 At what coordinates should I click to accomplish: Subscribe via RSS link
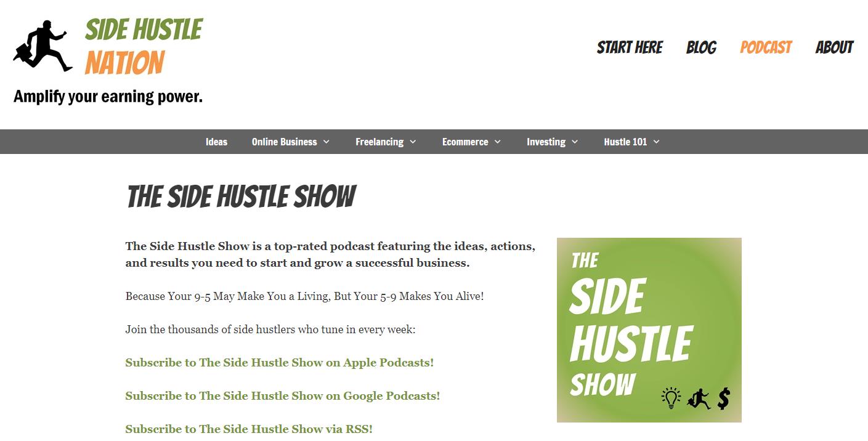coord(248,429)
